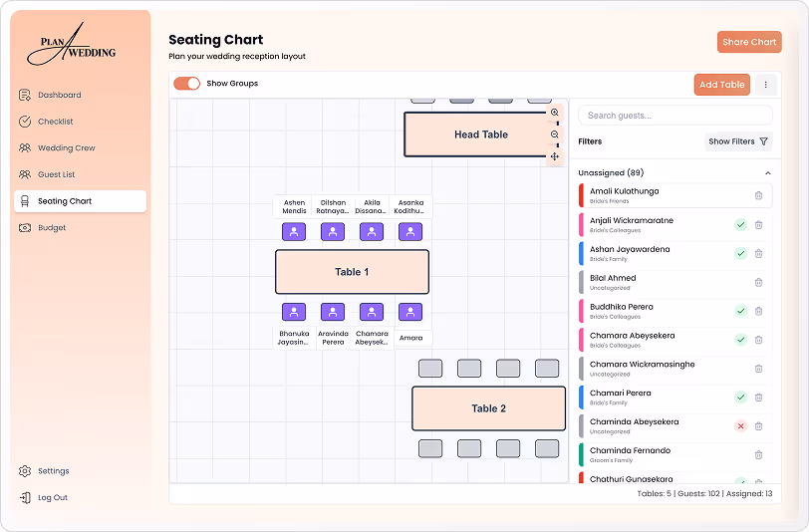The width and height of the screenshot is (809, 532).
Task: Click the Add Table button
Action: pyautogui.click(x=721, y=85)
